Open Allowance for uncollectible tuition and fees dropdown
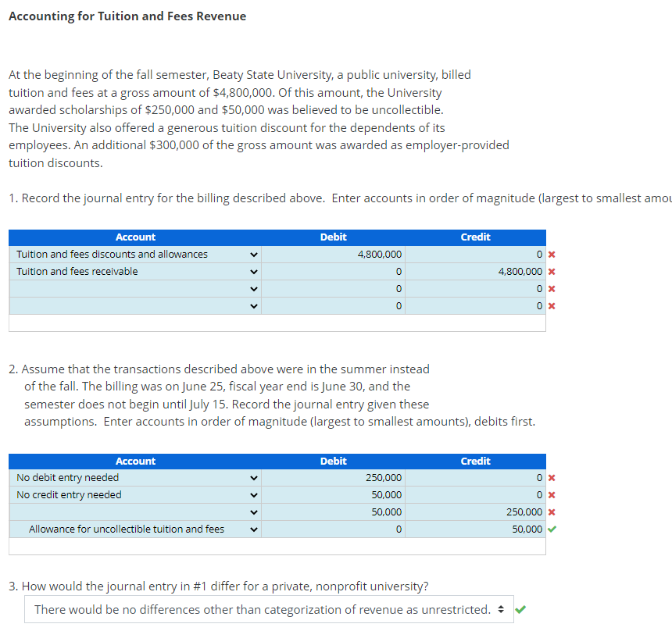This screenshot has height=631, width=672. pos(252,529)
